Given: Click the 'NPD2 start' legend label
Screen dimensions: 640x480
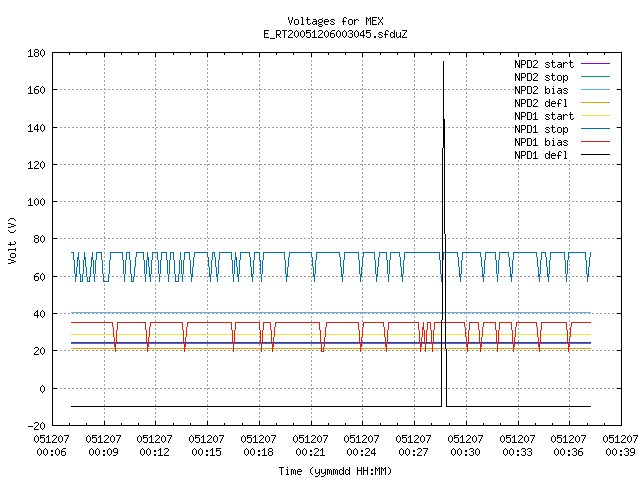Looking at the screenshot, I should [544, 64].
